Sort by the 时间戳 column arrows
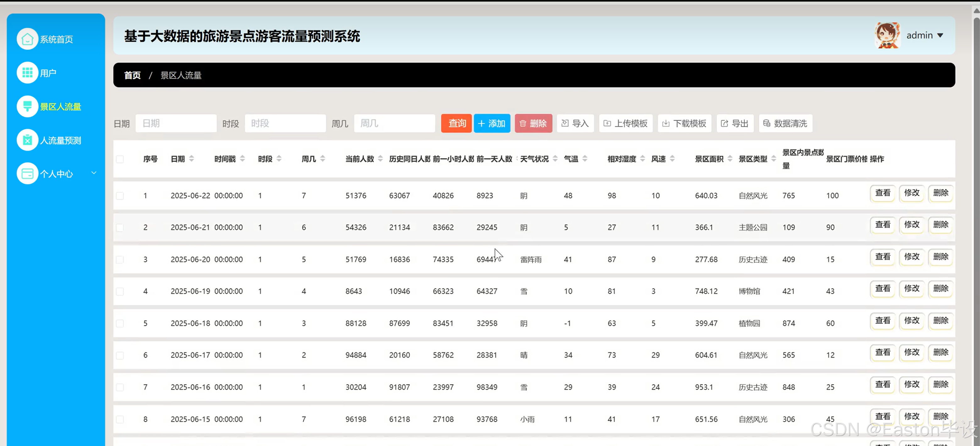Screen dimensions: 980x446 click(242, 159)
